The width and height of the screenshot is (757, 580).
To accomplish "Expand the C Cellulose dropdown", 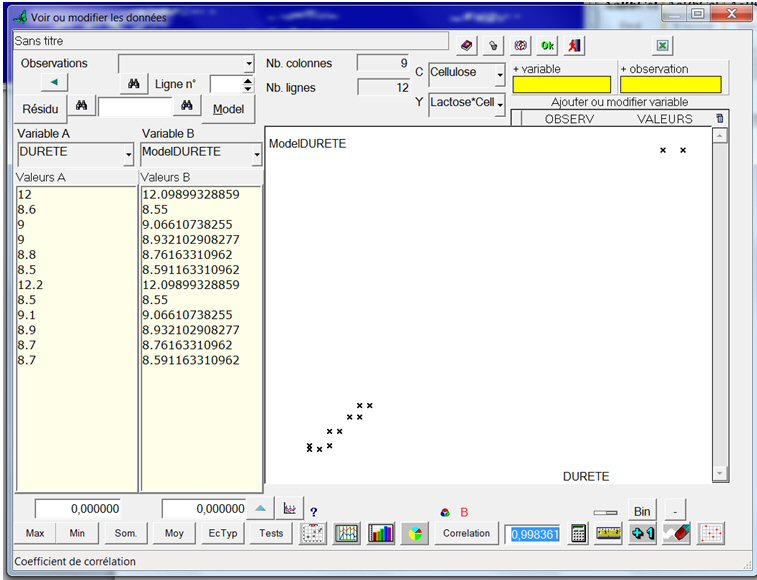I will pyautogui.click(x=500, y=74).
